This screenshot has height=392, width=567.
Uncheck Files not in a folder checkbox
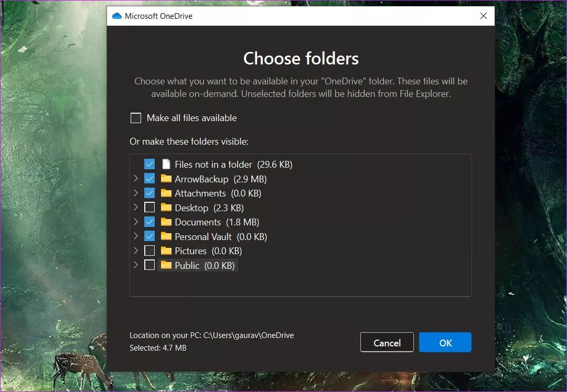(149, 164)
